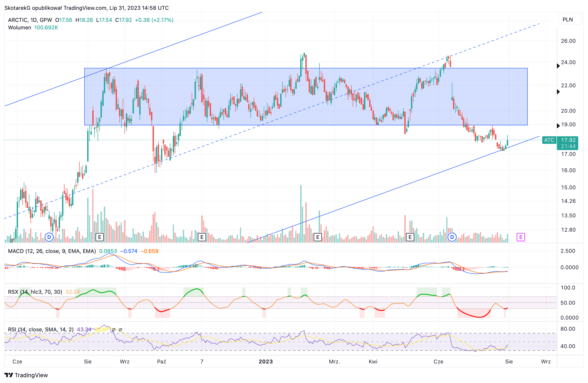Click the black arrow marker beside 19.00

558,126
